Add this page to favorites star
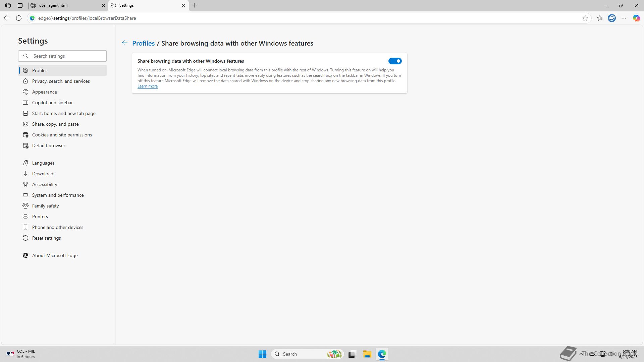 click(x=585, y=18)
